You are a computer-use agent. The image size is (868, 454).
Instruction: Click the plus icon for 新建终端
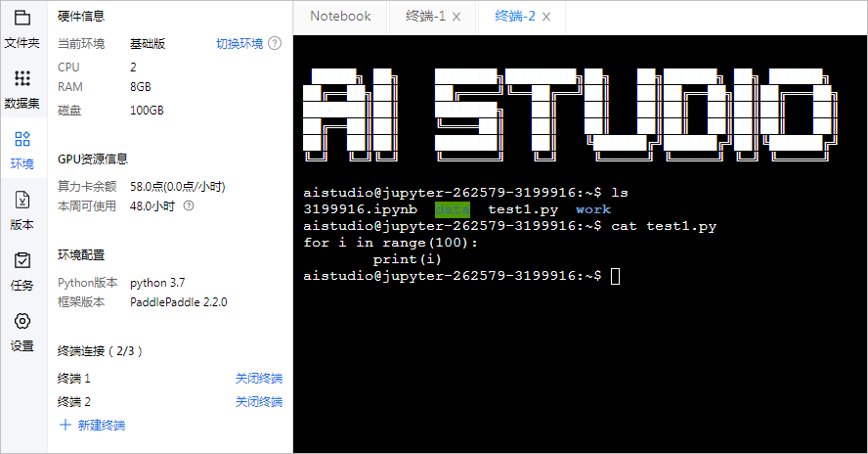click(65, 425)
